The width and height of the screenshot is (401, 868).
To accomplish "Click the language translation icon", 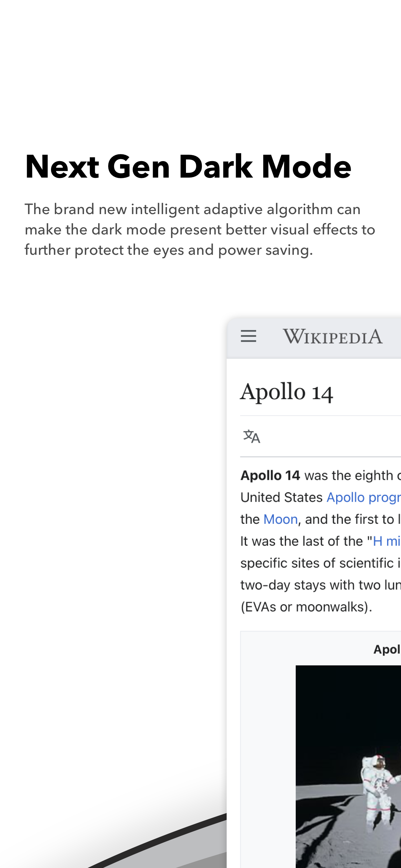I will pos(252,436).
